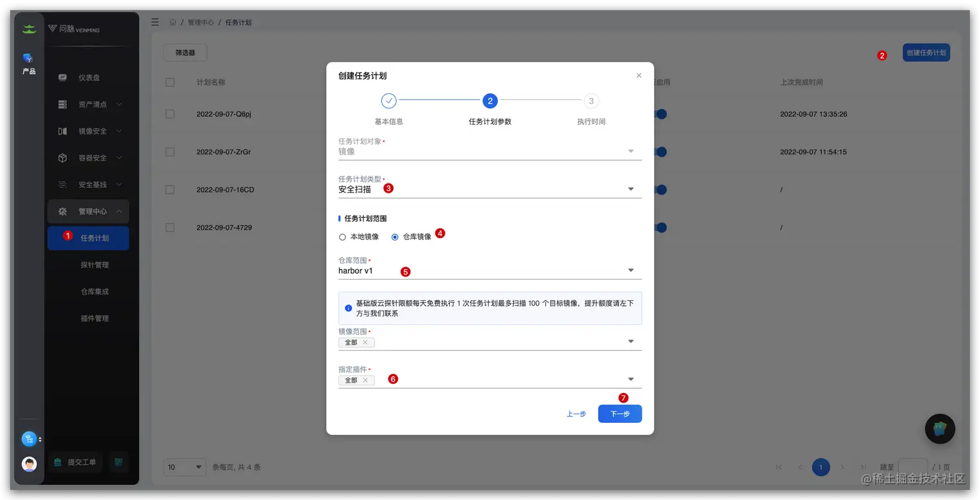
Task: Collapse the 管理中心 menu chevron
Action: [119, 211]
